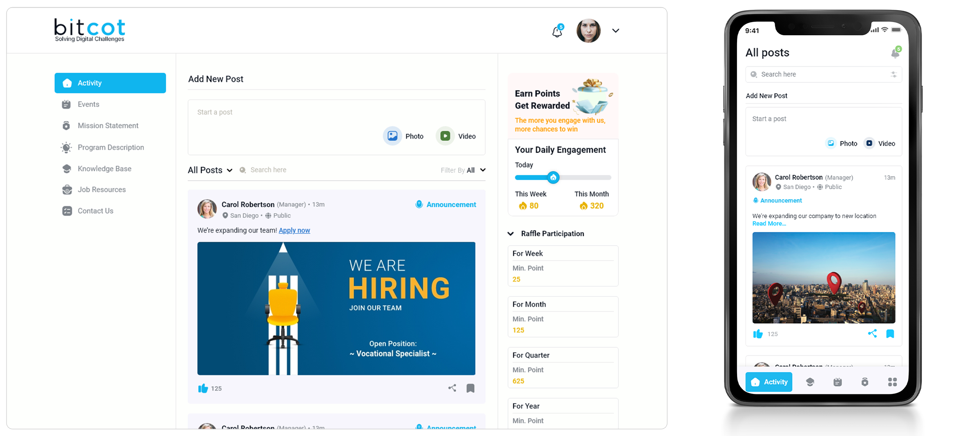Tap Read More on the mobile post
The image size is (980, 436).
tap(769, 224)
